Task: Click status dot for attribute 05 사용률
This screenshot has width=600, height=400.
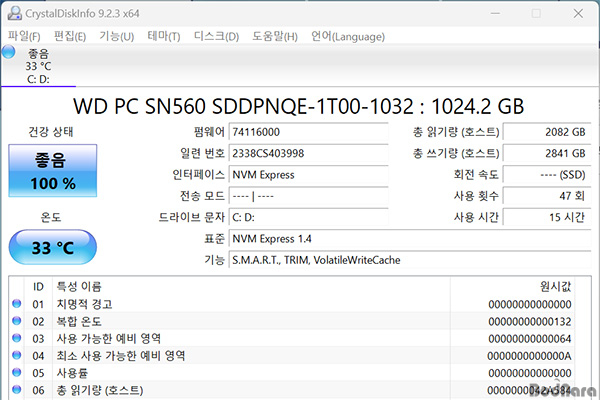Action: (x=16, y=372)
